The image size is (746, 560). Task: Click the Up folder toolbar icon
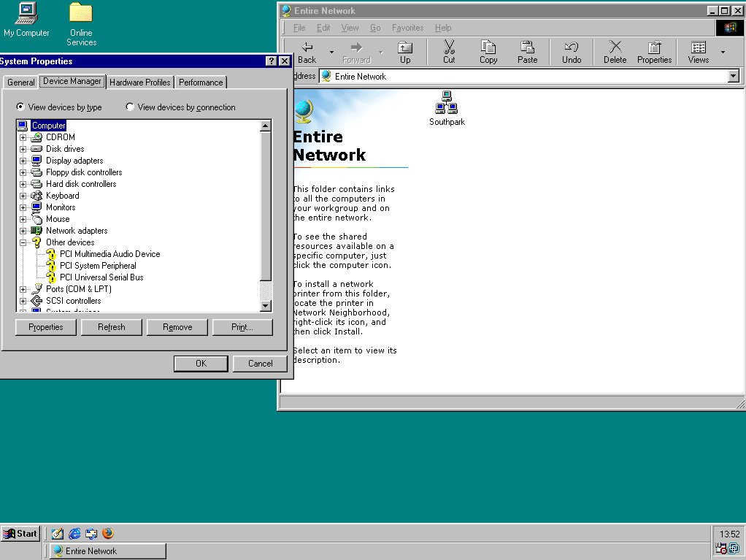point(405,47)
